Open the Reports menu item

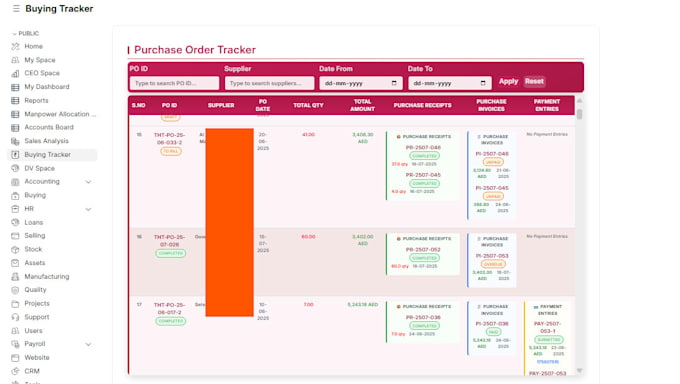tap(36, 100)
